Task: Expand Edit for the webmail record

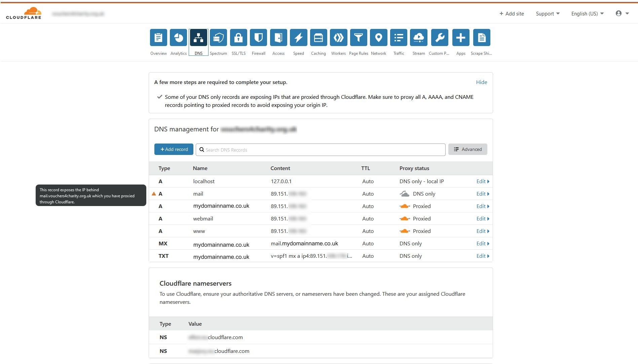Action: click(x=483, y=218)
